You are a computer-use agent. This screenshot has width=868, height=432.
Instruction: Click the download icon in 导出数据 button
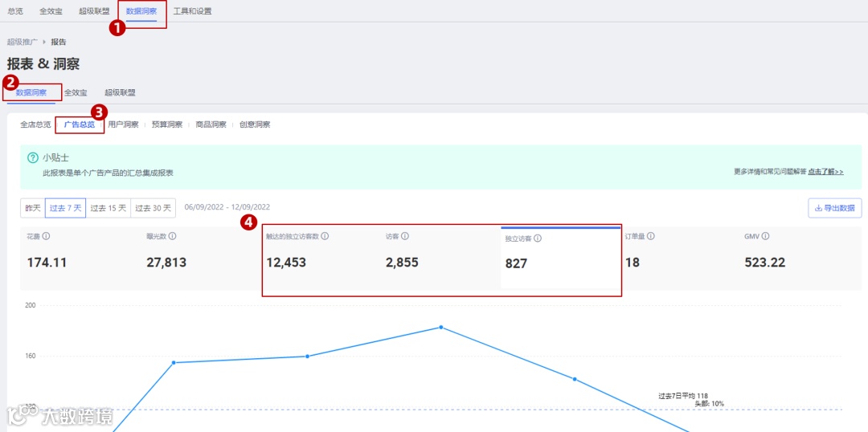pyautogui.click(x=818, y=209)
